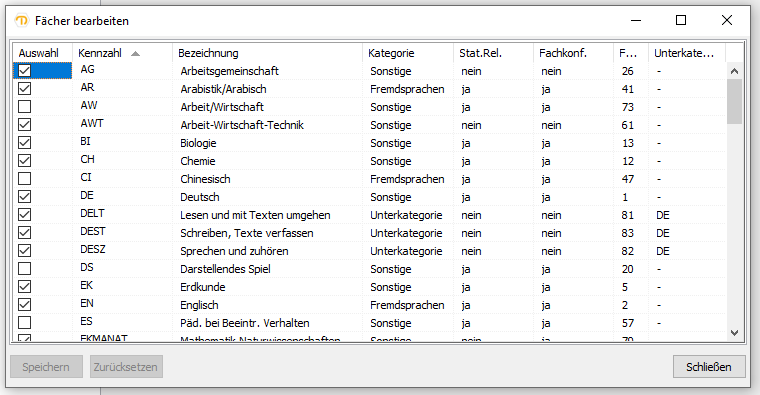Uncheck the Arbeitsgemeinschaft (AG) checkbox
This screenshot has width=760, height=395.
coord(24,71)
